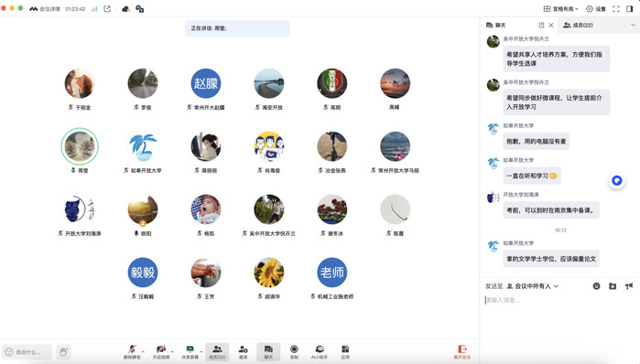
Task: Open the cloud recording status icon
Action: click(x=125, y=8)
